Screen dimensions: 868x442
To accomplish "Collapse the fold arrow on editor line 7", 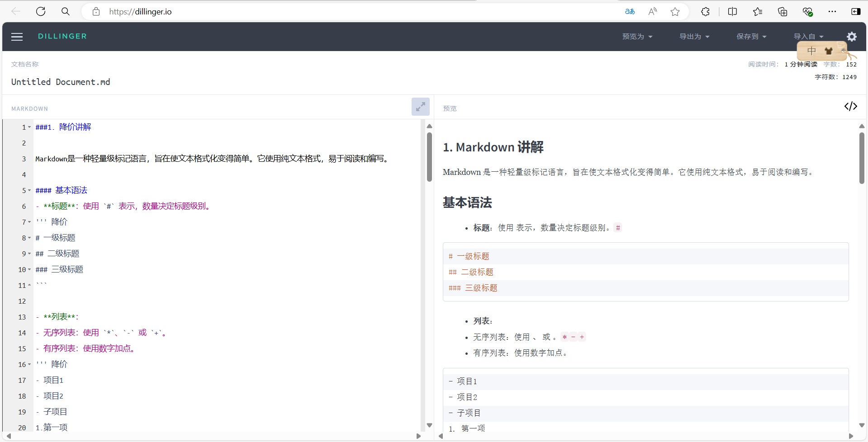I will coord(29,222).
